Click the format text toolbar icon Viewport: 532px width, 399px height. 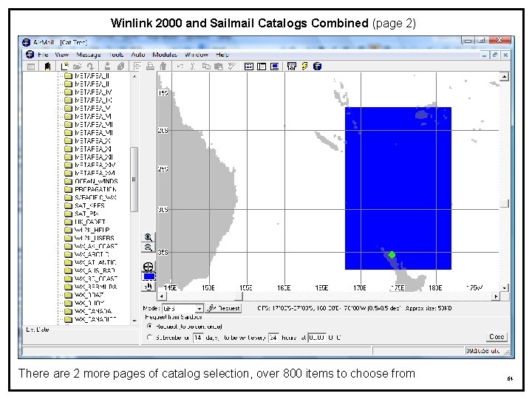coord(137,66)
